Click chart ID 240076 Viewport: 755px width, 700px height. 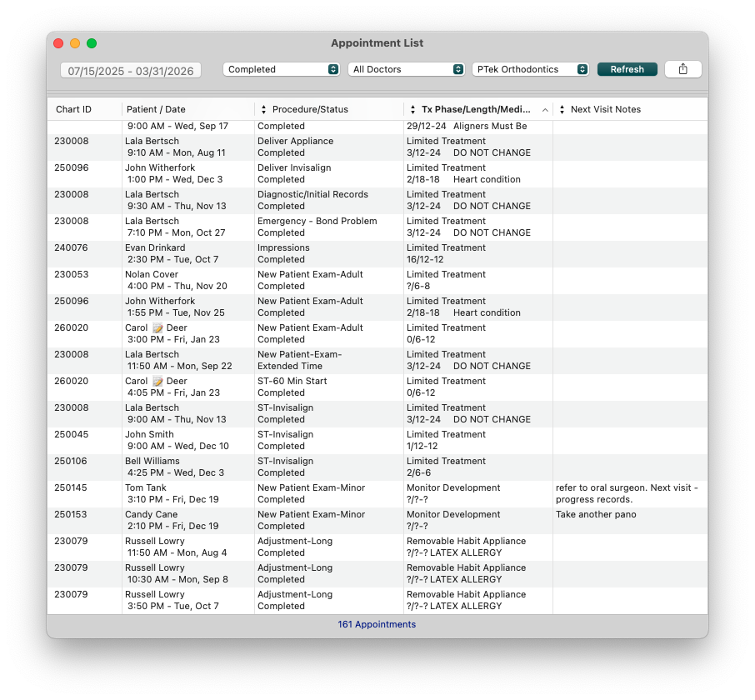[72, 248]
